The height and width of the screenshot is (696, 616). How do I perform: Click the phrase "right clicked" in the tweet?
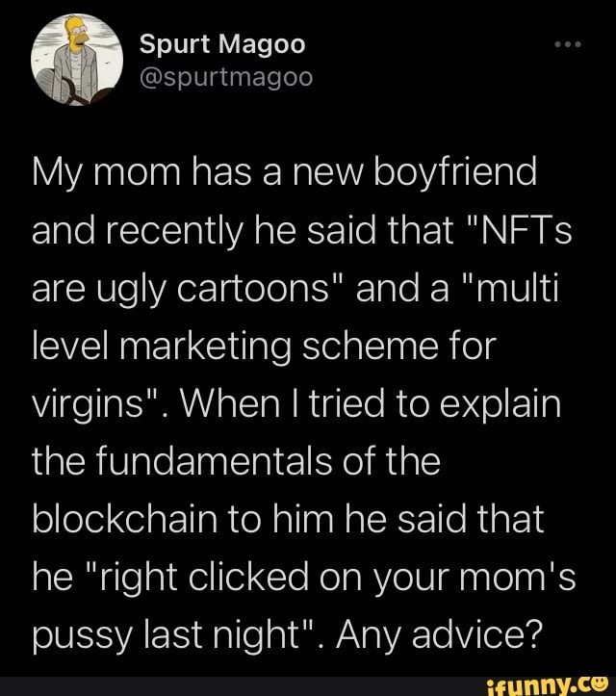(x=199, y=571)
